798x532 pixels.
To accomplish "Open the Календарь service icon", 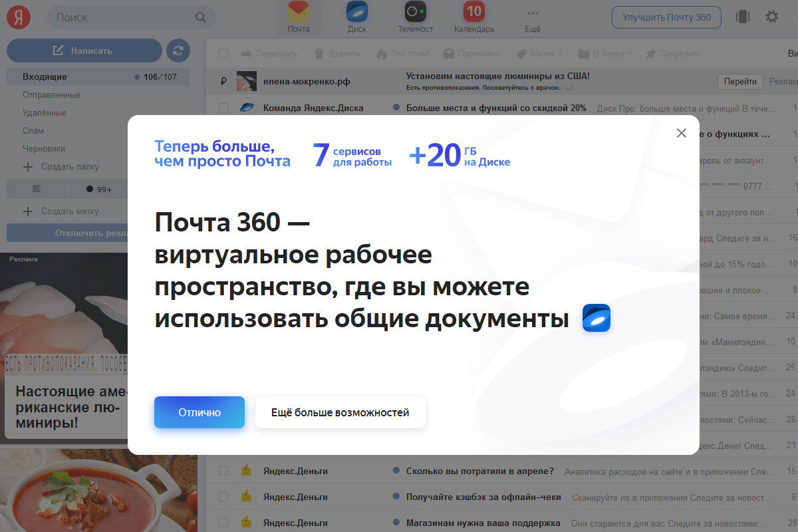I will (x=474, y=17).
